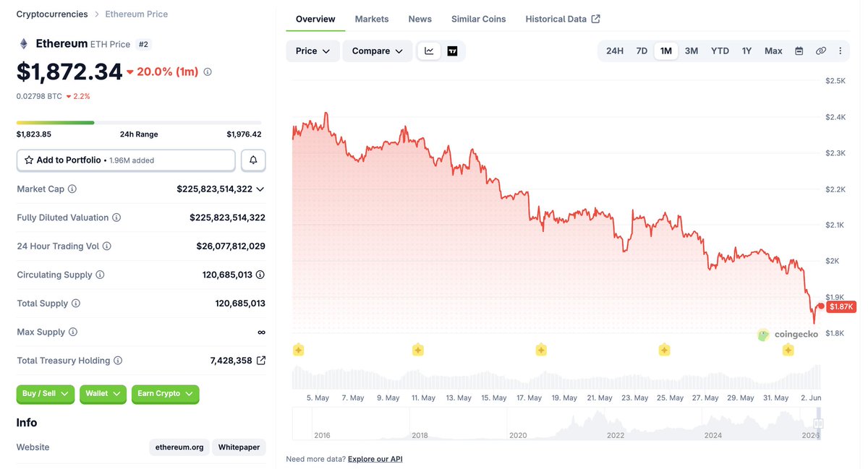Open the external link icon next to 7,428,358
The height and width of the screenshot is (469, 868).
pos(261,361)
